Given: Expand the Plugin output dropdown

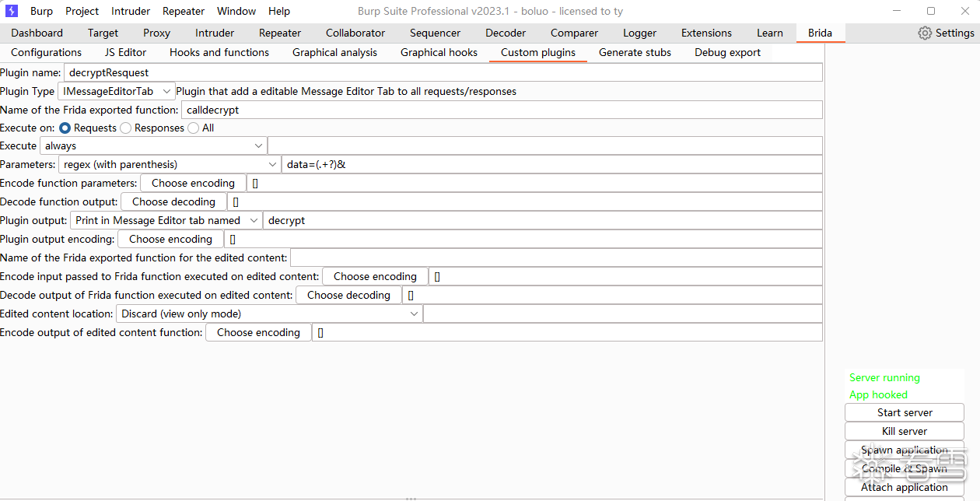Looking at the screenshot, I should (166, 220).
